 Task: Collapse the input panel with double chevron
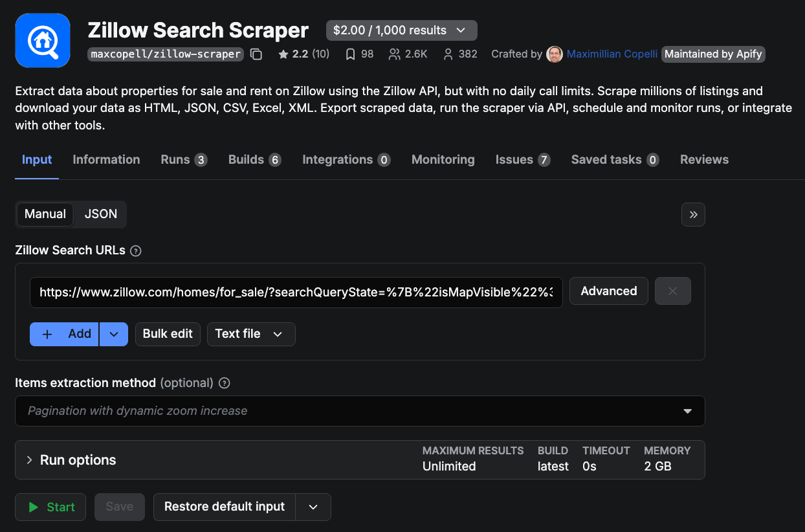692,214
